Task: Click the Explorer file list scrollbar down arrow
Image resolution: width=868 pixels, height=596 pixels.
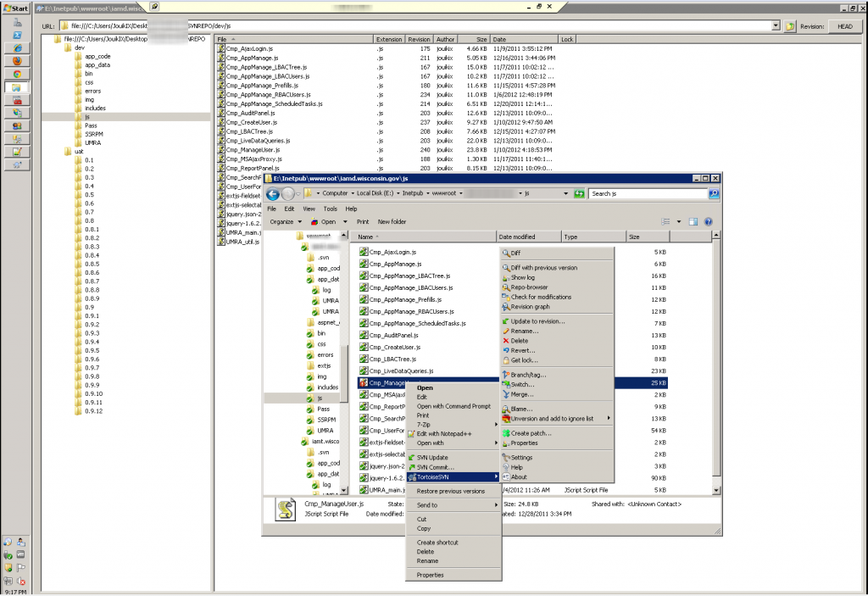Action: (715, 490)
